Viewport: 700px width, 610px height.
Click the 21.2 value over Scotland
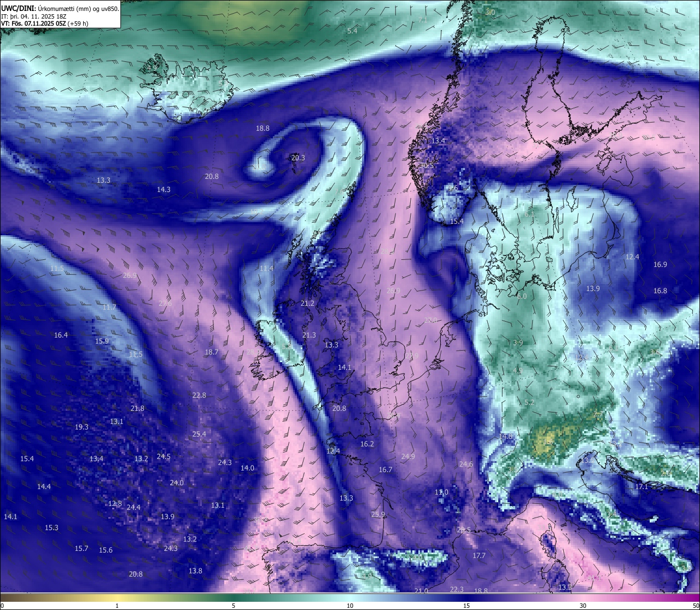308,303
